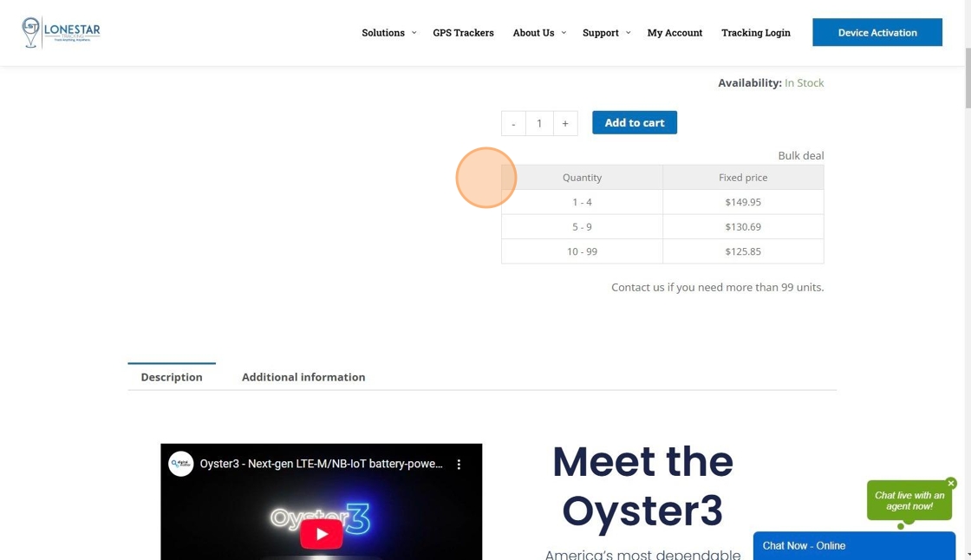Click the quantity input field

pyautogui.click(x=539, y=123)
